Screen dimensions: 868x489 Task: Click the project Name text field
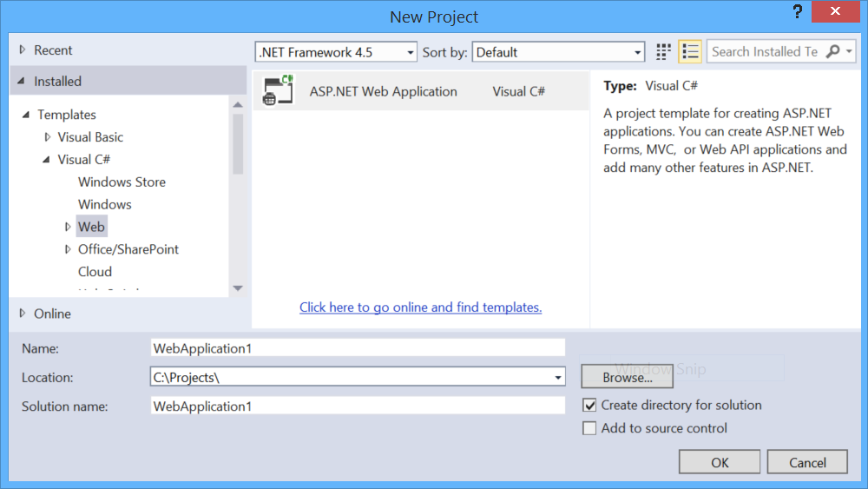pos(358,348)
